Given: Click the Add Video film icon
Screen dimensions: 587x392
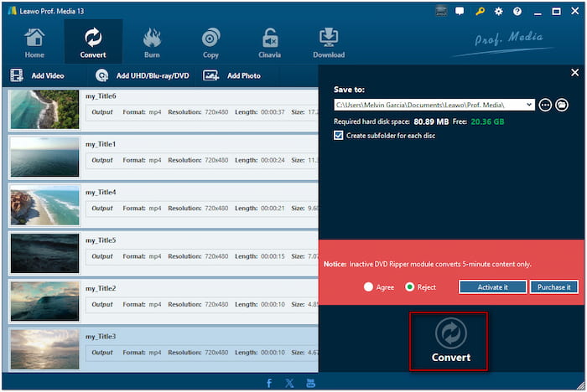Looking at the screenshot, I should click(x=17, y=75).
